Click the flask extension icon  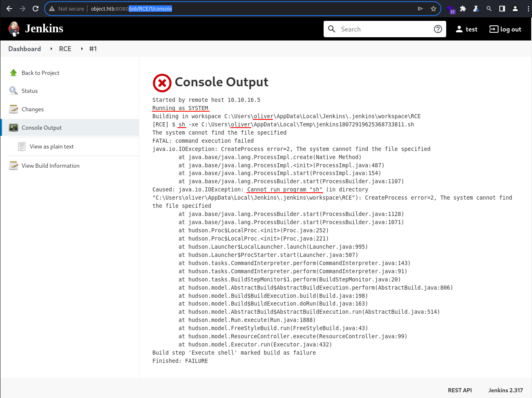pyautogui.click(x=476, y=9)
